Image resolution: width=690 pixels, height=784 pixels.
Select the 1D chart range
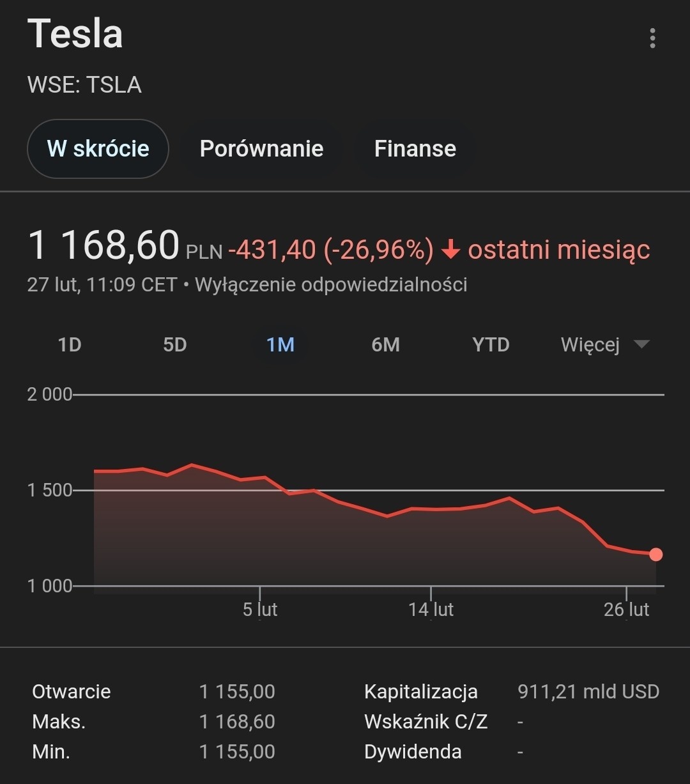(x=70, y=345)
